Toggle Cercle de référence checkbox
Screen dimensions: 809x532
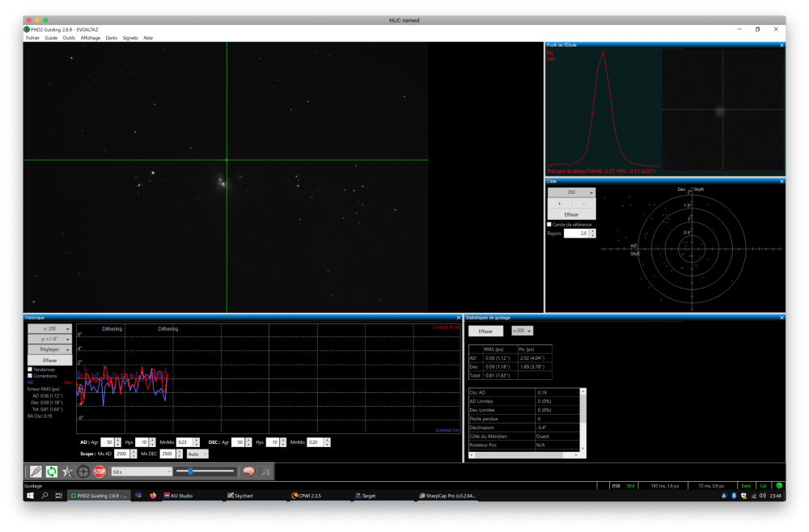click(549, 224)
